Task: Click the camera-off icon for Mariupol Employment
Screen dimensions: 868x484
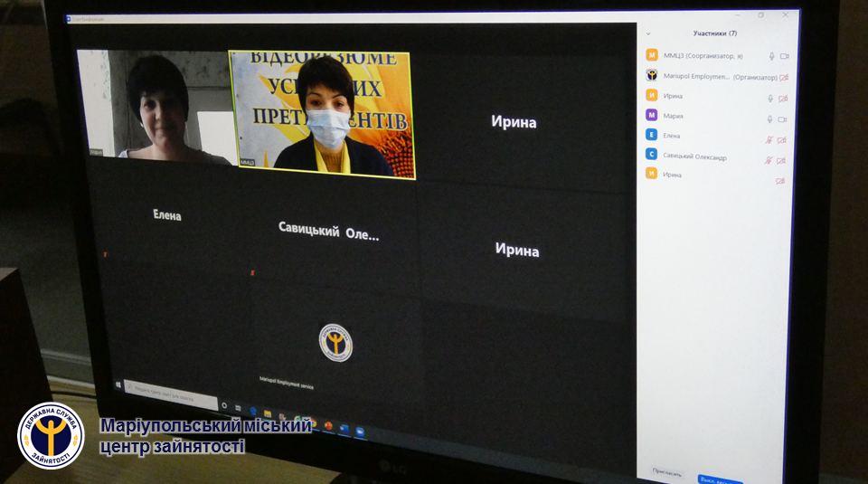Action: (x=783, y=78)
